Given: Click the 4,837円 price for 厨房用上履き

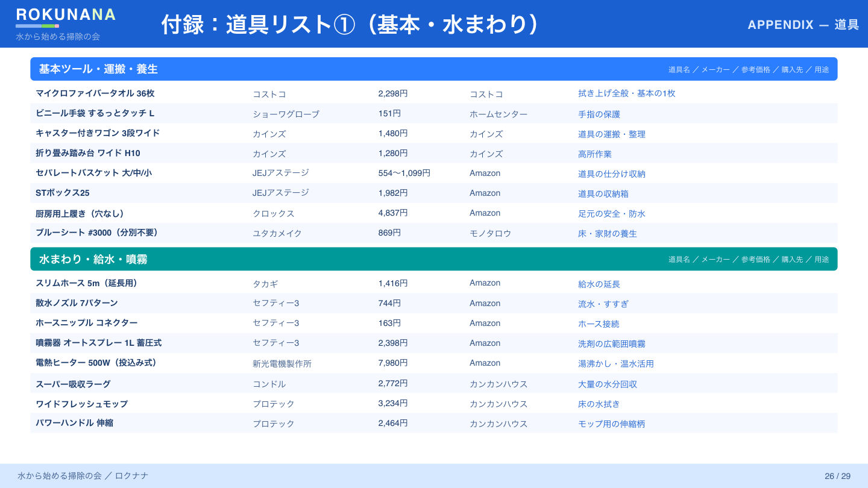Looking at the screenshot, I should click(x=393, y=213).
